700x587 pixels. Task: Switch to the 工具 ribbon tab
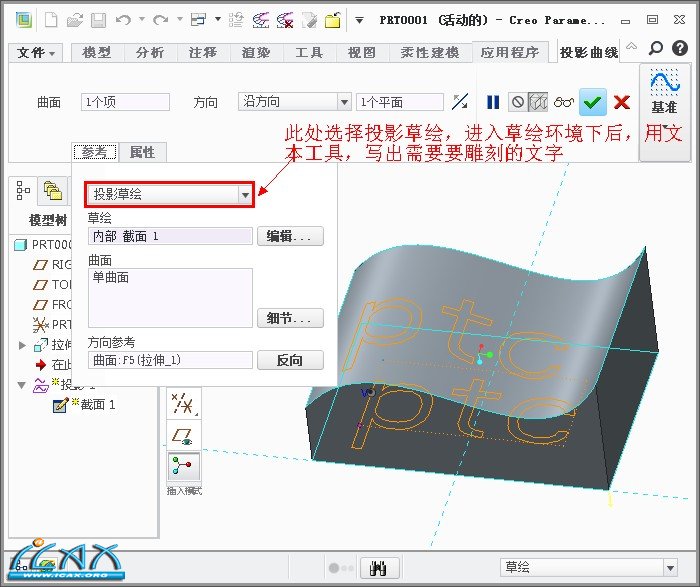[x=309, y=53]
